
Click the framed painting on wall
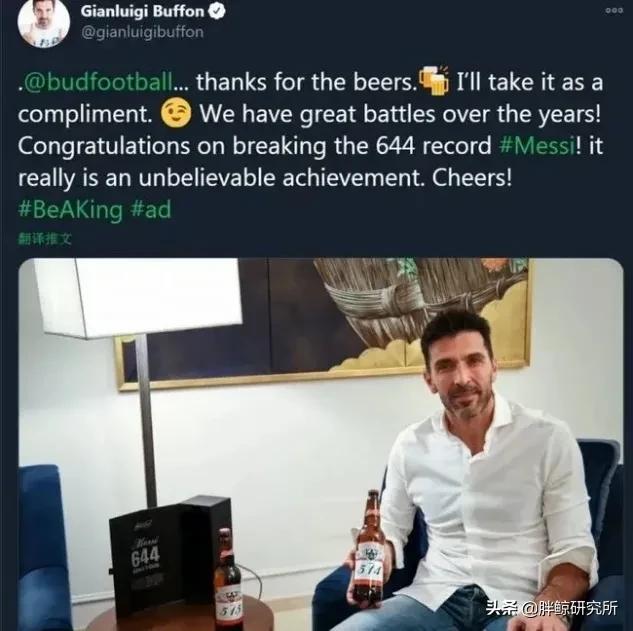click(323, 323)
